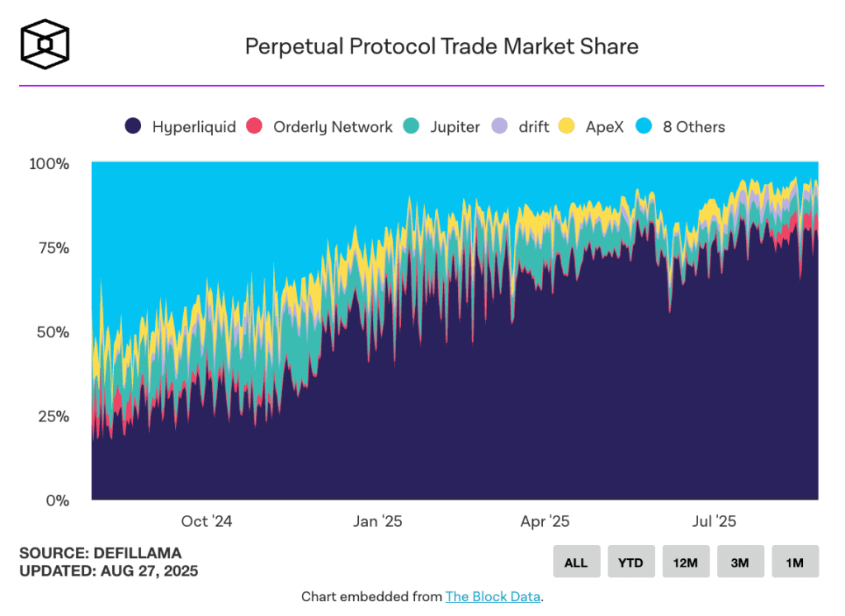Switch chart to 1M range
Viewport: 845px width, 616px height.
tap(795, 562)
